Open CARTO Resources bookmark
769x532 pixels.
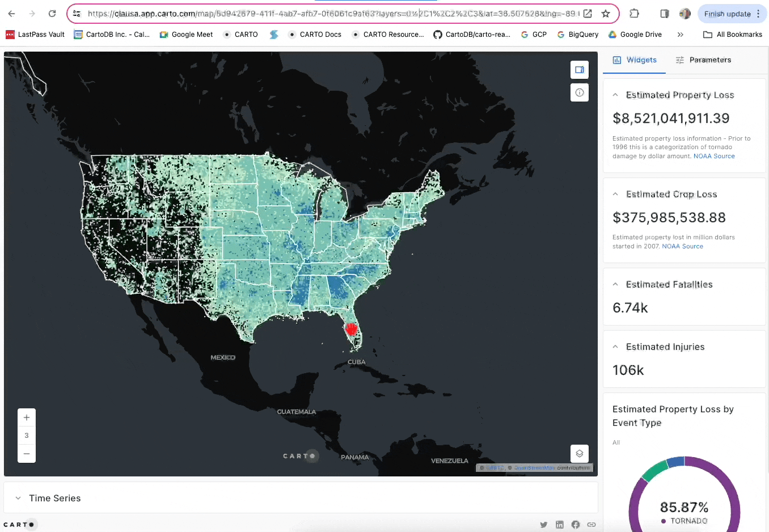tap(388, 35)
